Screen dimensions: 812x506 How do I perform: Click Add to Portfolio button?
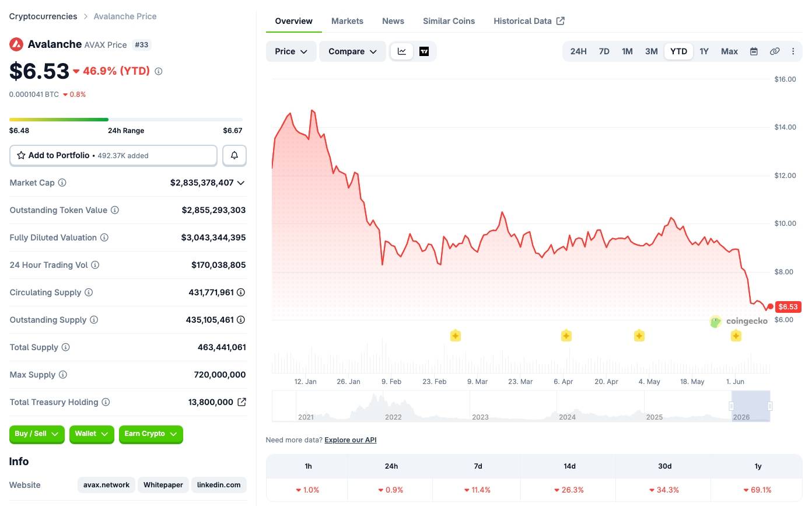pos(113,155)
